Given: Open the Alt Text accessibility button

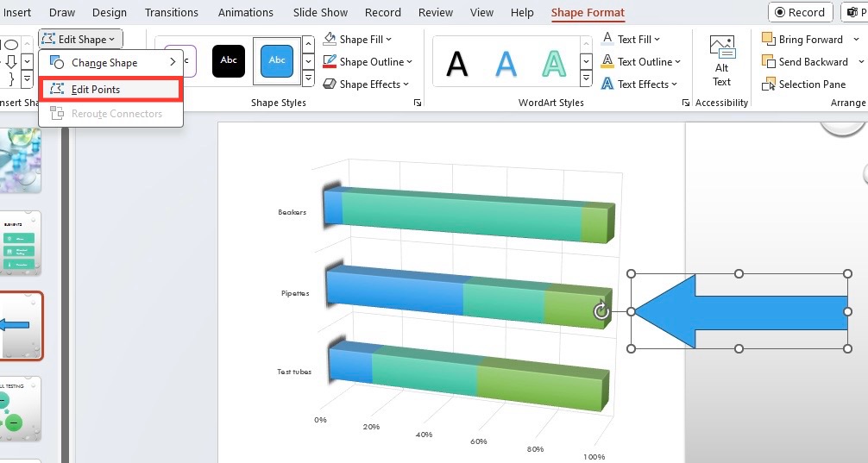Looking at the screenshot, I should tap(722, 61).
